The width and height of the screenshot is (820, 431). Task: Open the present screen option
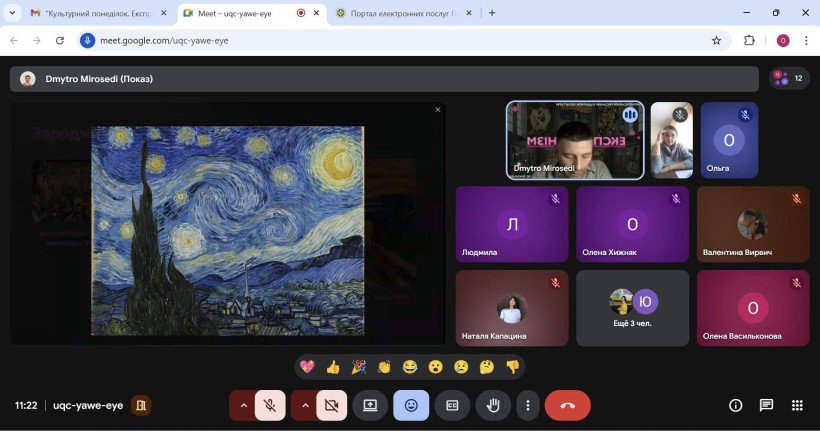click(x=370, y=405)
